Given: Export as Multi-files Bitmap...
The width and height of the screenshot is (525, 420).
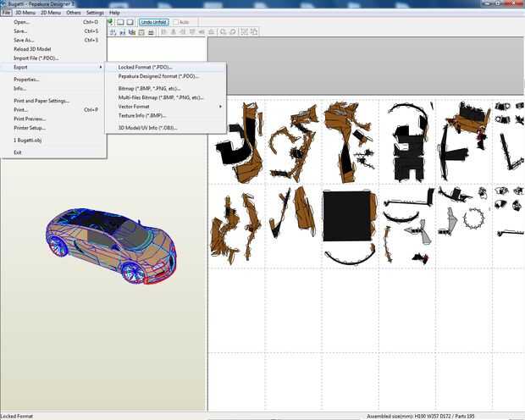Looking at the screenshot, I should [x=165, y=97].
